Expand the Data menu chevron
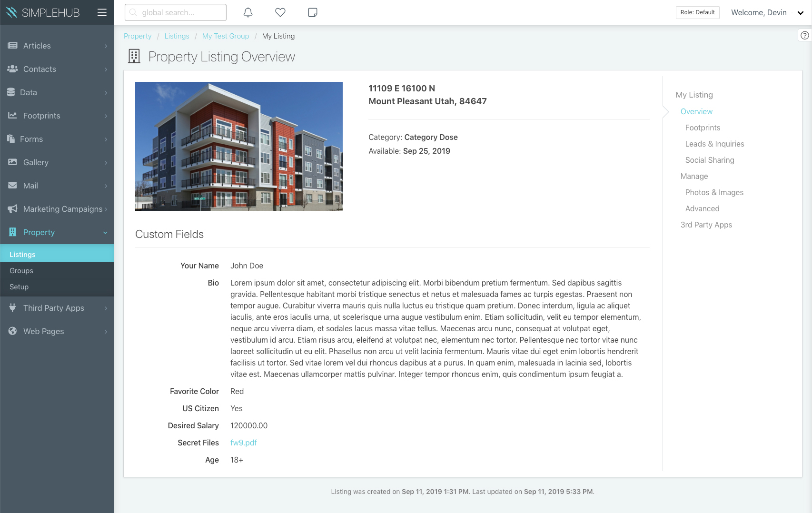The width and height of the screenshot is (812, 513). (106, 93)
